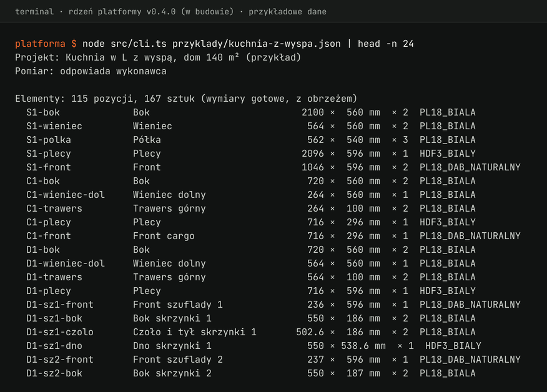The width and height of the screenshot is (547, 392).
Task: Click the name "Front szuflady 2"
Action: tap(177, 360)
